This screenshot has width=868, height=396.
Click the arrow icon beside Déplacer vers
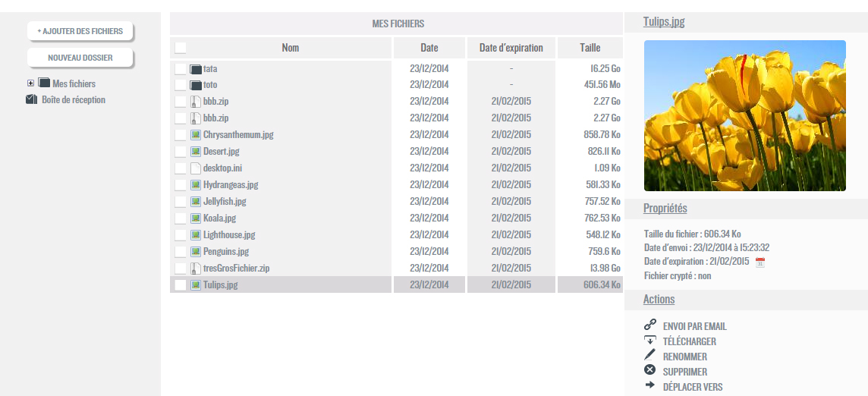[x=649, y=385]
